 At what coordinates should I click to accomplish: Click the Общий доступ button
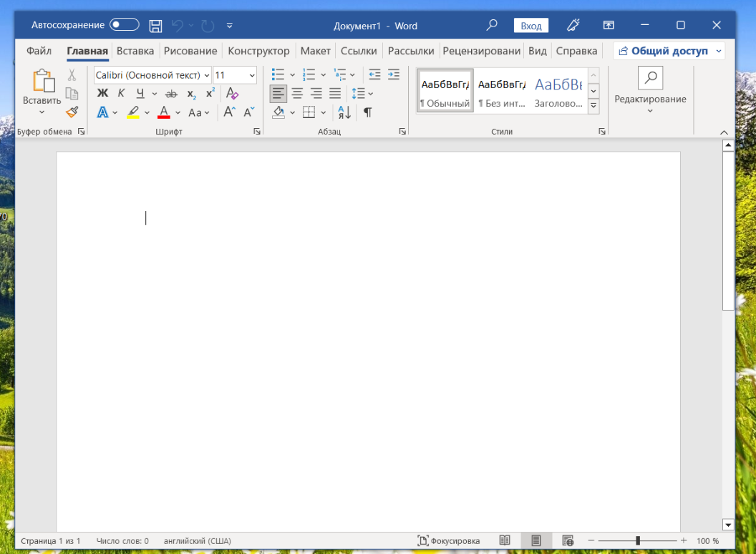tap(669, 51)
